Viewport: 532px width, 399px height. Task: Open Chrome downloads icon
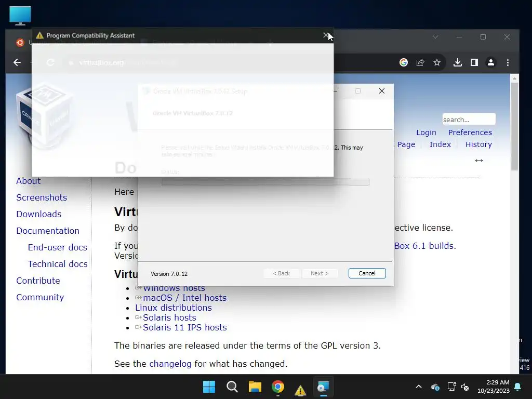coord(457,62)
